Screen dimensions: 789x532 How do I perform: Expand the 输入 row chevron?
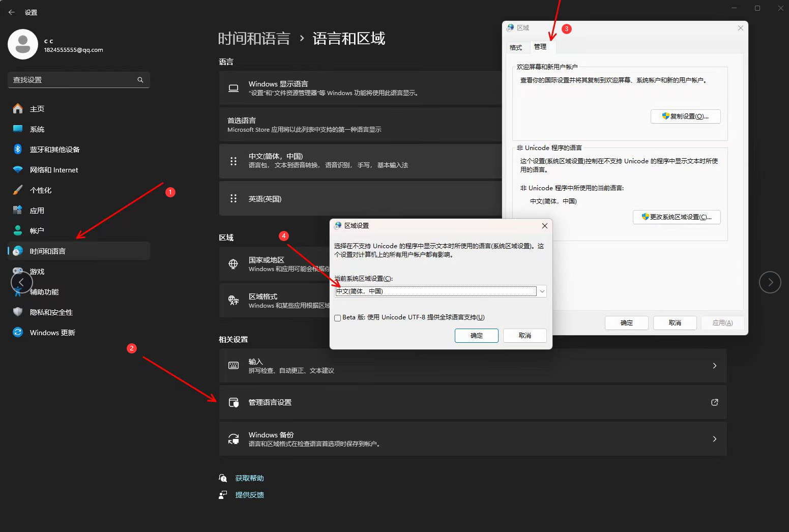pyautogui.click(x=715, y=366)
